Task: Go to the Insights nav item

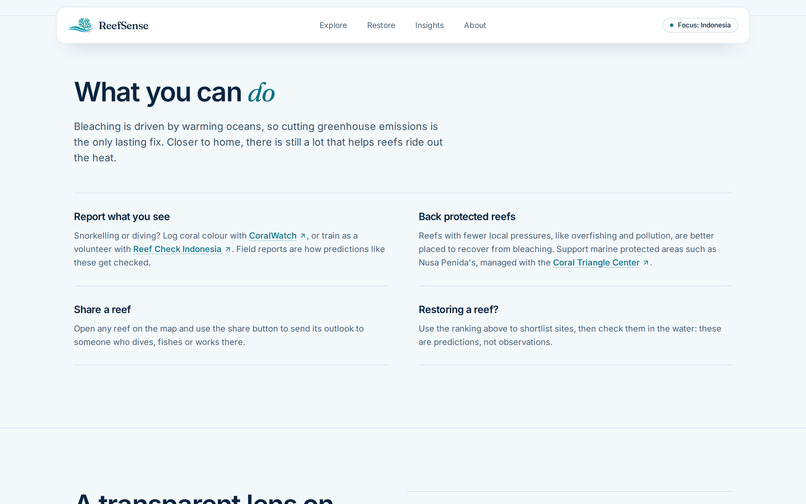Action: click(x=429, y=25)
